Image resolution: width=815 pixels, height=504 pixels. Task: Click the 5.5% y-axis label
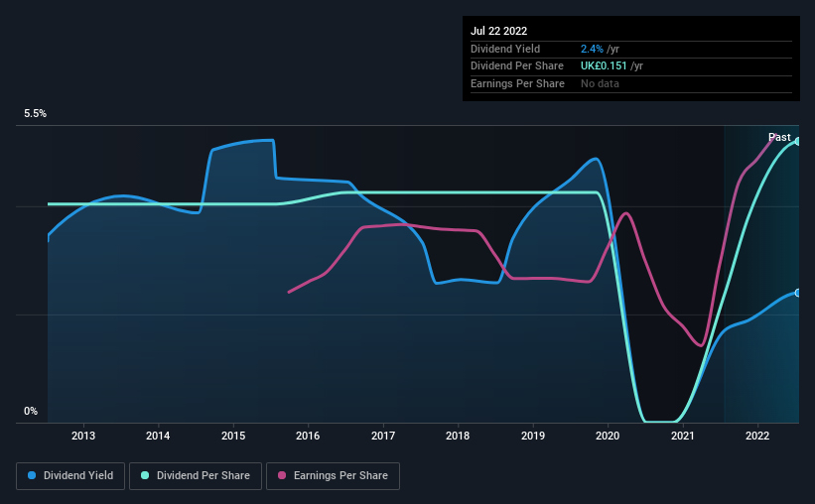click(36, 114)
